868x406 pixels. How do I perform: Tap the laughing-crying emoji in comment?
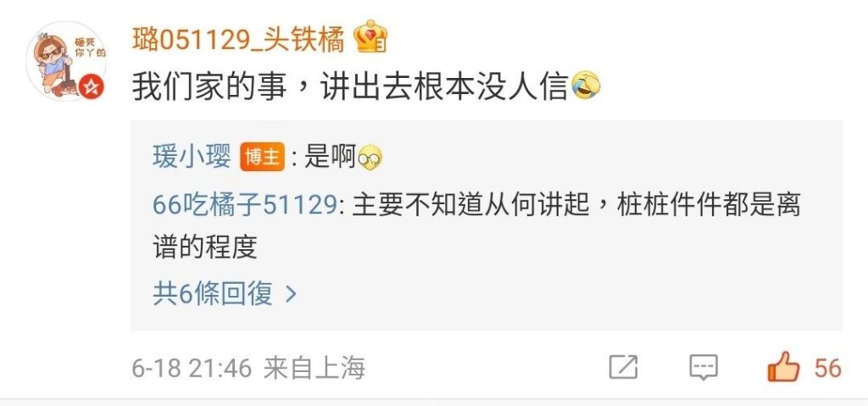(x=585, y=86)
